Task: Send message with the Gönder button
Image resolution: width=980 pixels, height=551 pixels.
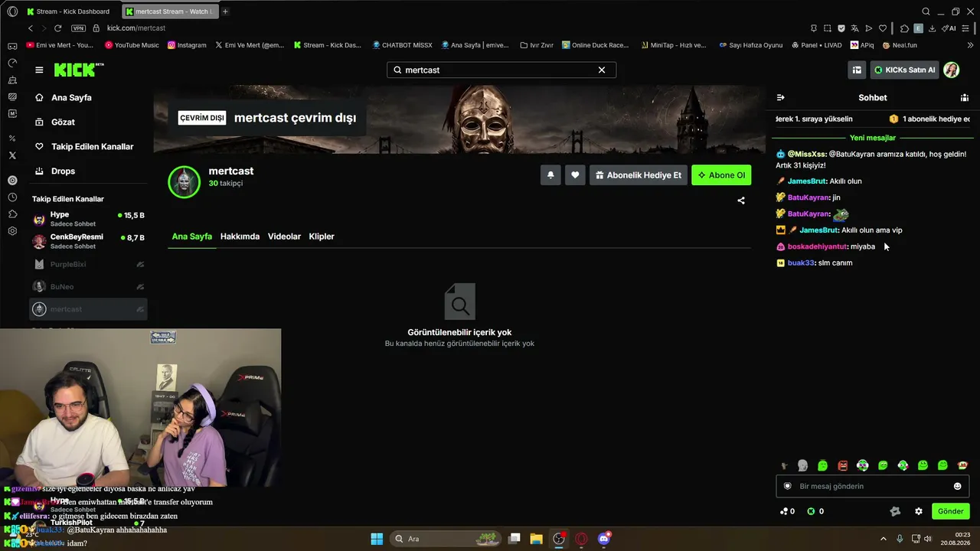Action: pos(950,511)
